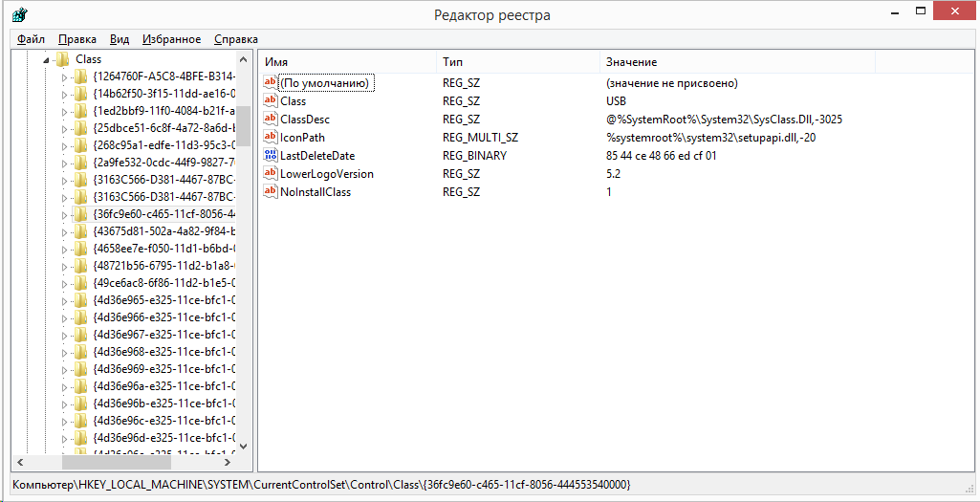Collapse the Class tree node

(x=47, y=59)
